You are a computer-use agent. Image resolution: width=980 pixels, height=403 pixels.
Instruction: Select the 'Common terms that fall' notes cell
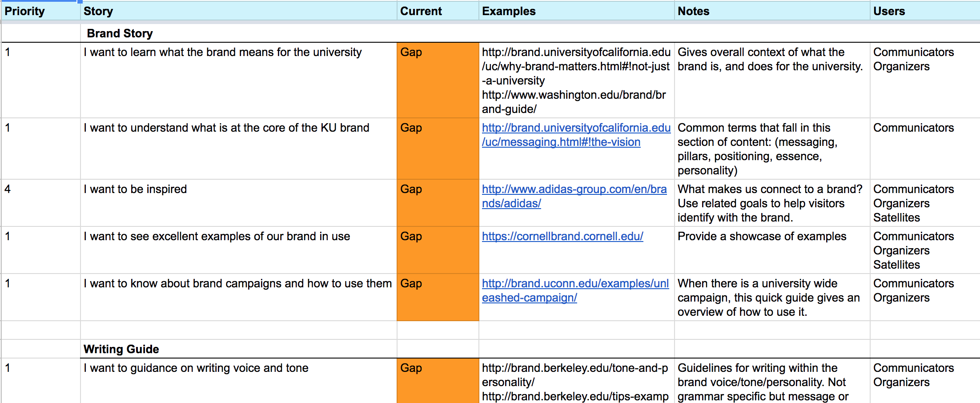772,149
